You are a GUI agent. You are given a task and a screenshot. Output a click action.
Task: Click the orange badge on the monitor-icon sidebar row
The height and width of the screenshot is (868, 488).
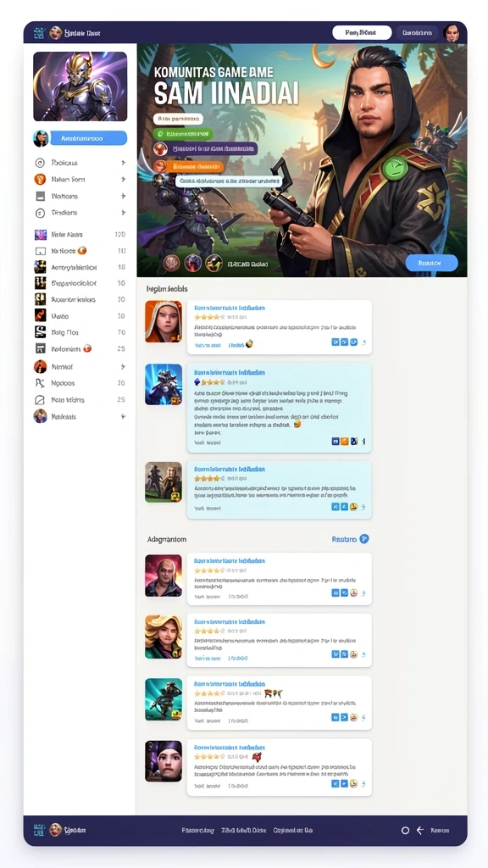(82, 251)
